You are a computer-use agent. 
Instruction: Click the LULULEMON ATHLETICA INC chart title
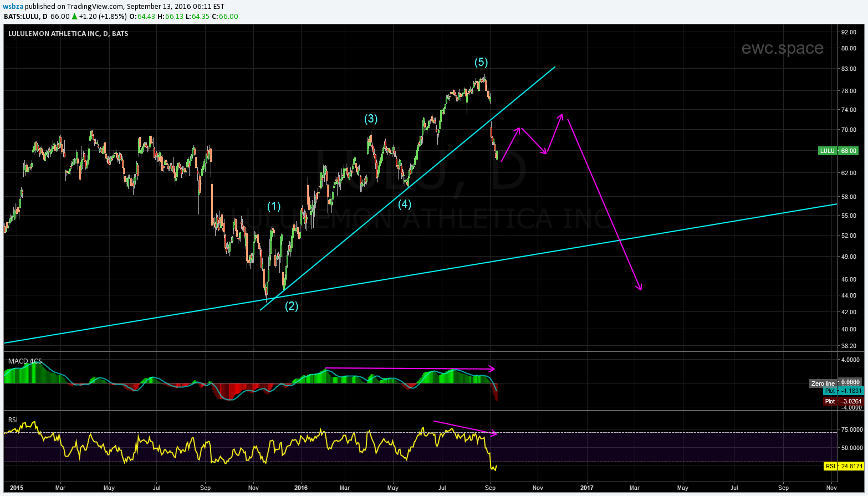tap(68, 34)
